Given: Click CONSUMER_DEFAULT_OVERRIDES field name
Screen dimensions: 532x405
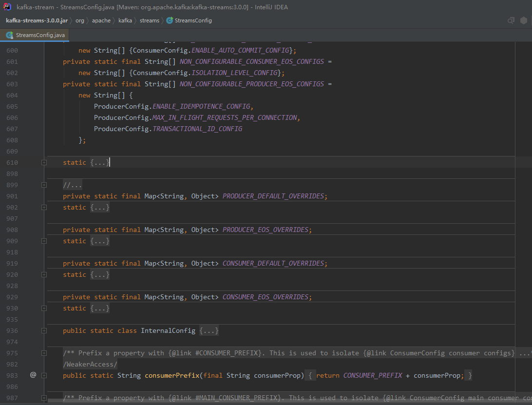Looking at the screenshot, I should (x=273, y=264).
